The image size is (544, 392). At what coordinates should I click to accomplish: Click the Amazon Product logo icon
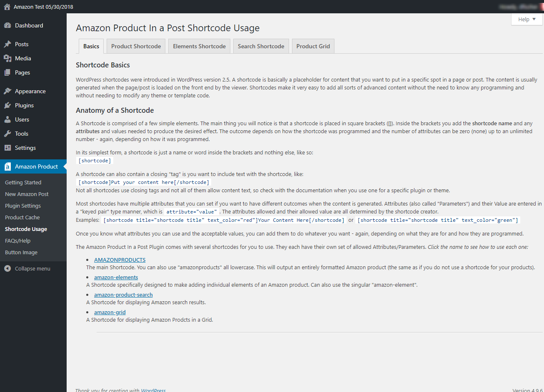[x=7, y=166]
